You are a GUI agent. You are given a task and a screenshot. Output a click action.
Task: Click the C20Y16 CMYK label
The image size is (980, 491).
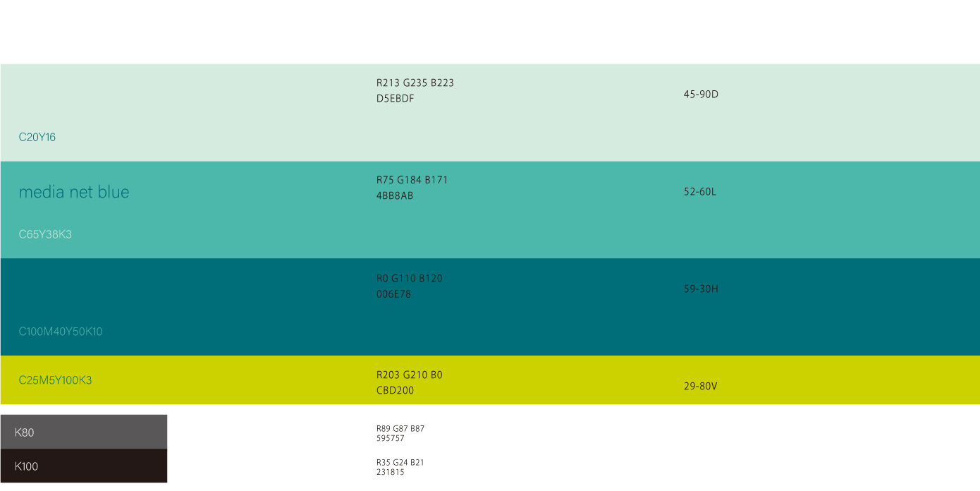(x=37, y=138)
